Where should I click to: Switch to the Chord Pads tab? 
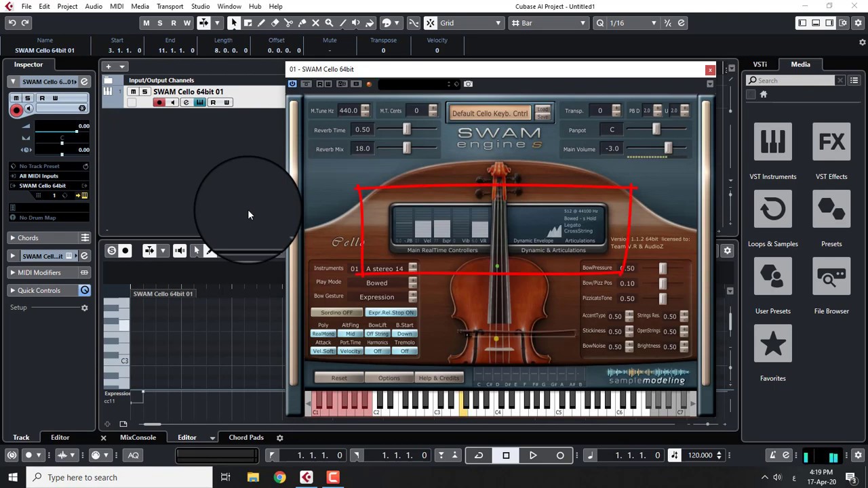pyautogui.click(x=246, y=438)
